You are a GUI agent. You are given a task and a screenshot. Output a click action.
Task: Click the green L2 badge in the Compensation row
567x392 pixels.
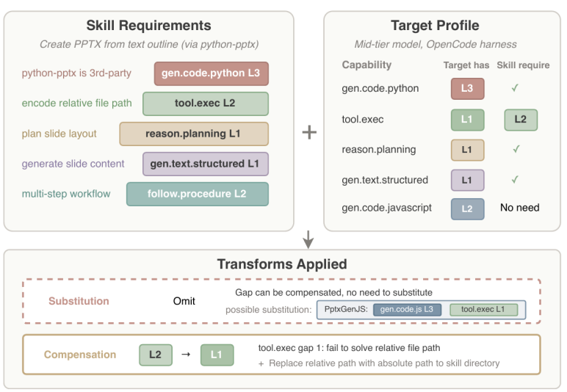(x=155, y=355)
